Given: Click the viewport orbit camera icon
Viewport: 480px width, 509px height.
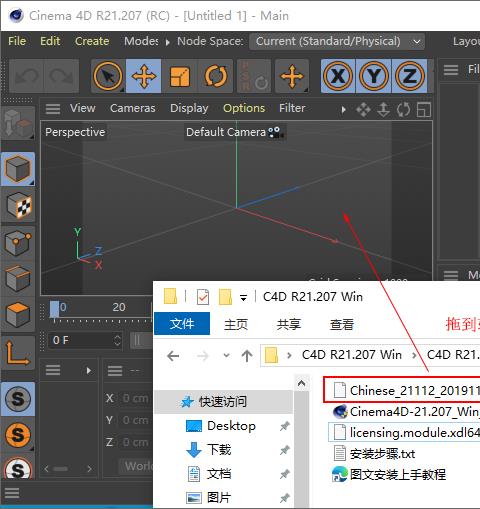Looking at the screenshot, I should pyautogui.click(x=403, y=110).
